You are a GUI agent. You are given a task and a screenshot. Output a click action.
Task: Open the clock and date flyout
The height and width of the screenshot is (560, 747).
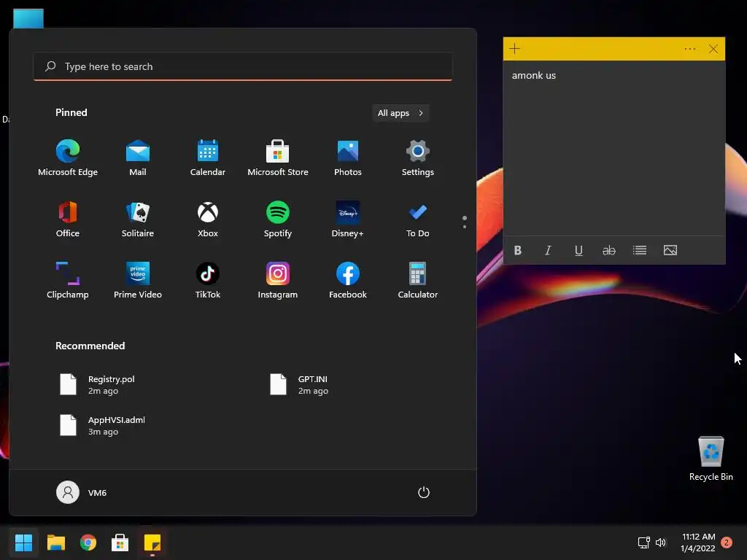(x=698, y=542)
